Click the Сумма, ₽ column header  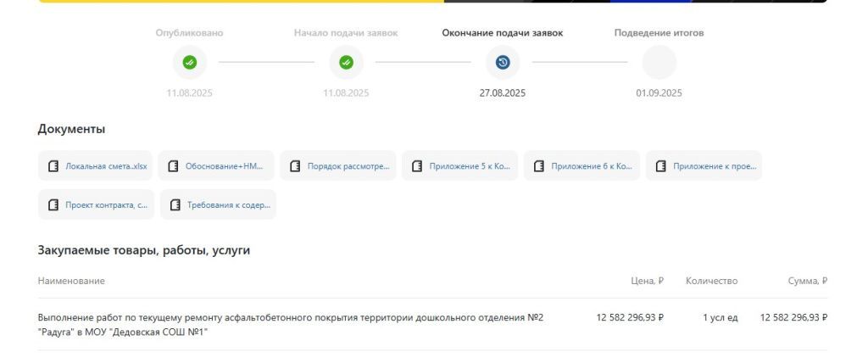pos(806,281)
